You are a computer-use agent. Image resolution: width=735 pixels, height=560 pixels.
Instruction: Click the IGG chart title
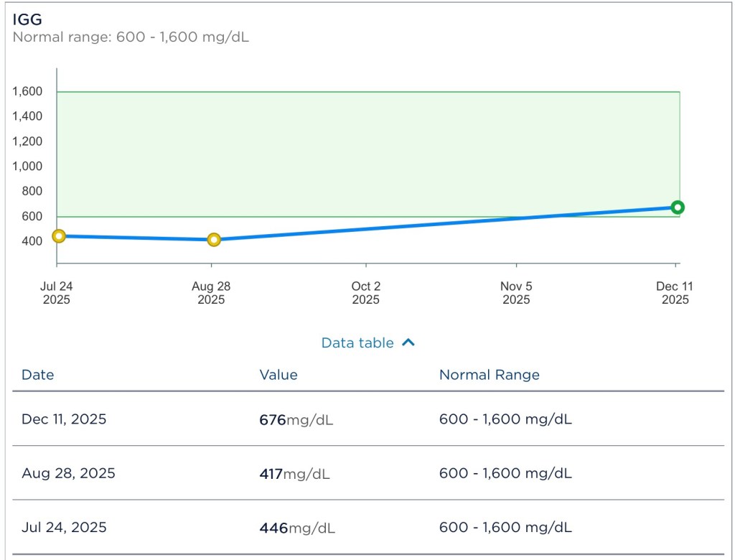[x=27, y=19]
